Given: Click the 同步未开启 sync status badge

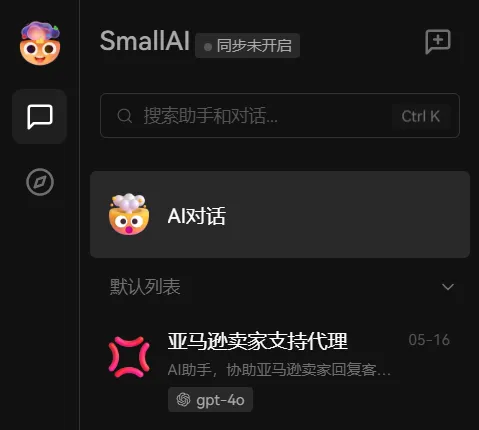Looking at the screenshot, I should [x=247, y=46].
